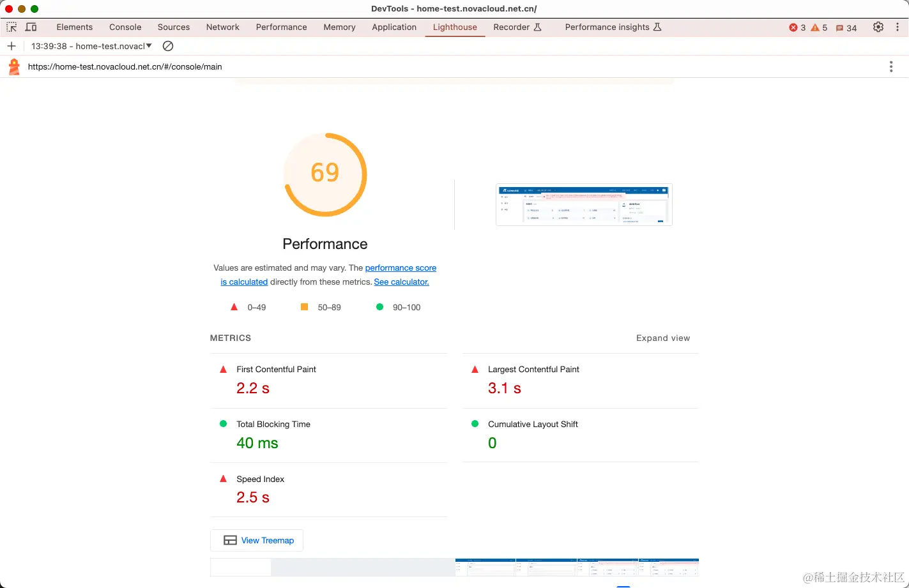This screenshot has width=909, height=588.
Task: Open DevTools customize three-dot menu
Action: pos(898,27)
